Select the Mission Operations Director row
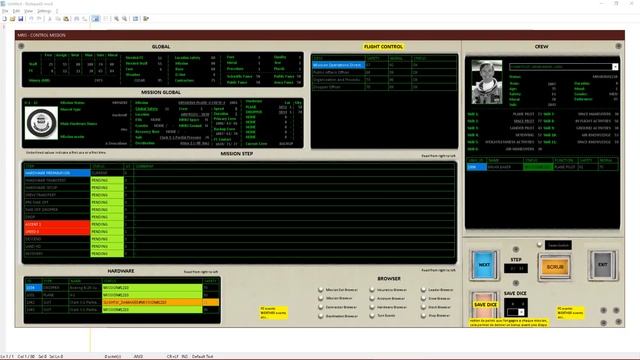This screenshot has width=640, height=360. pos(384,65)
